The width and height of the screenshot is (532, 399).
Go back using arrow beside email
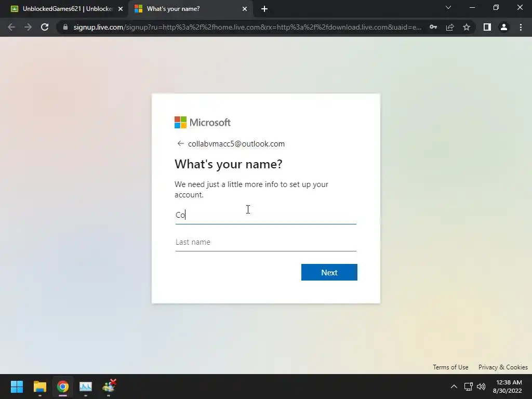tap(180, 143)
